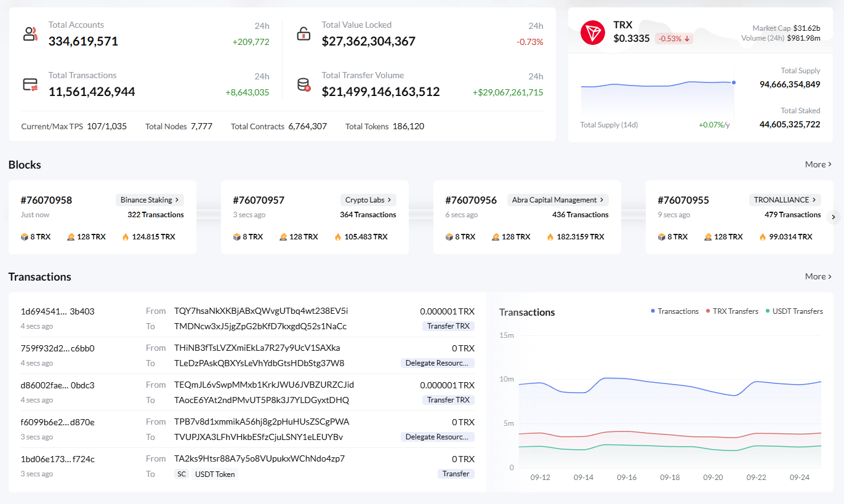Click the Total Transactions card icon
Image resolution: width=844 pixels, height=504 pixels.
30,85
